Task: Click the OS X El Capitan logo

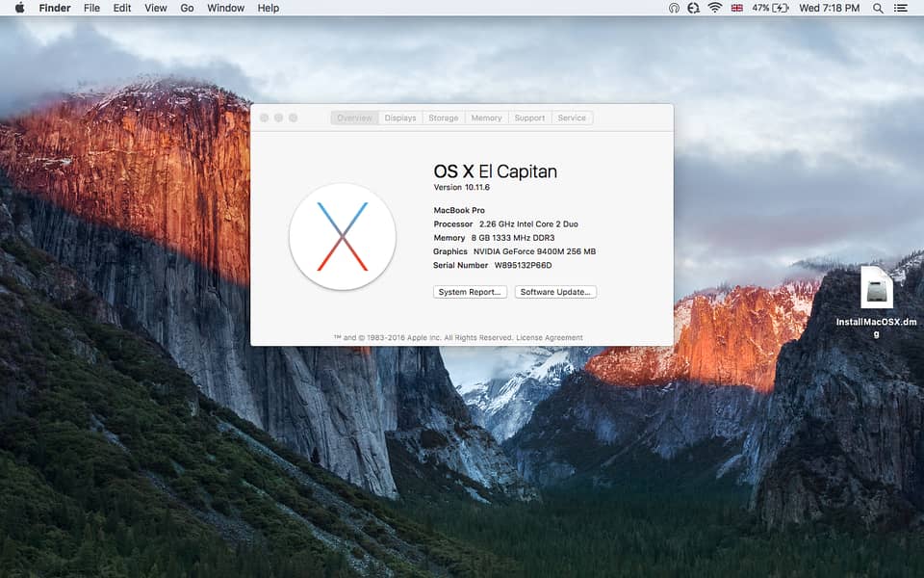Action: tap(342, 237)
